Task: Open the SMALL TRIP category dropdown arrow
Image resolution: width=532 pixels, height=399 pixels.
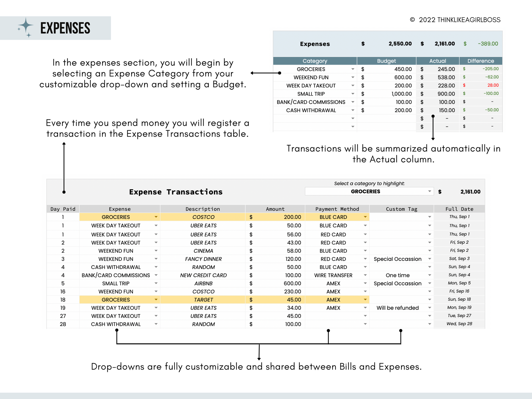Action: (x=353, y=94)
